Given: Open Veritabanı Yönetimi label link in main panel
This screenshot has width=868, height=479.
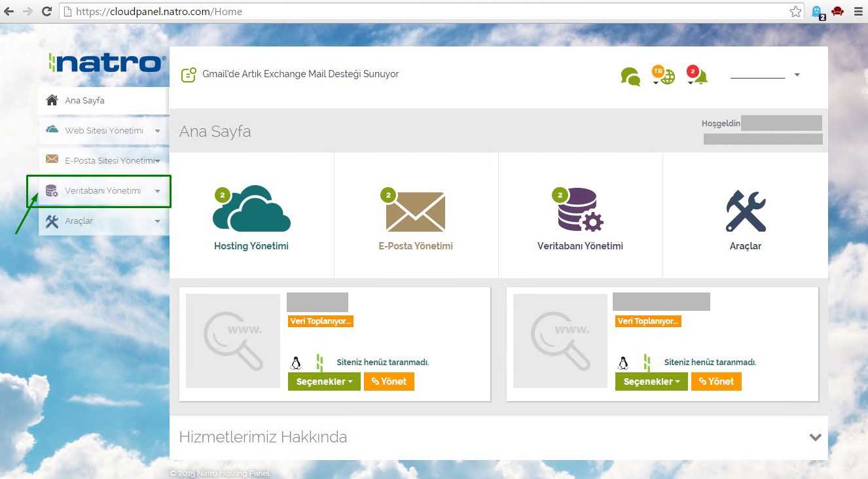Looking at the screenshot, I should (x=580, y=247).
